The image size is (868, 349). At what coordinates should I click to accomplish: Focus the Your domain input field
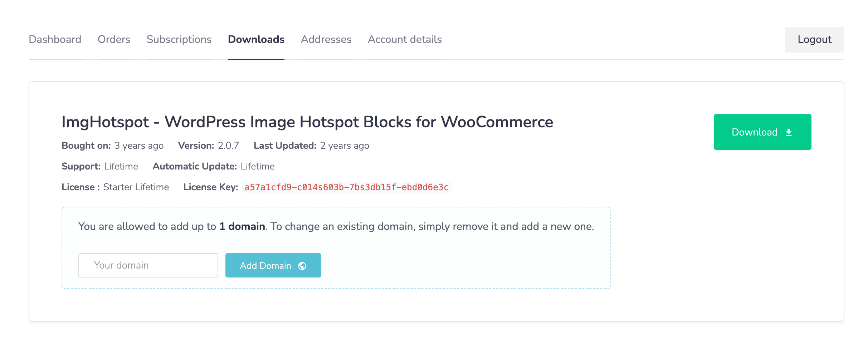click(x=148, y=265)
